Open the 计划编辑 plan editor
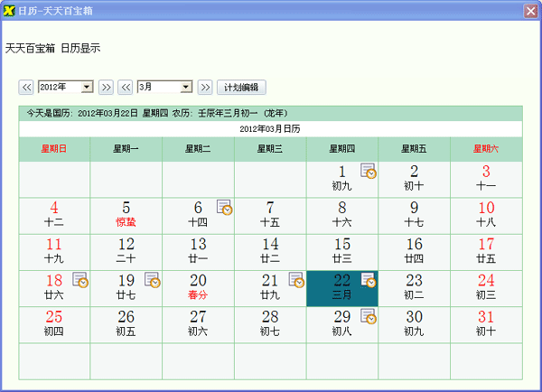Viewport: 542px width, 392px height. coord(241,87)
